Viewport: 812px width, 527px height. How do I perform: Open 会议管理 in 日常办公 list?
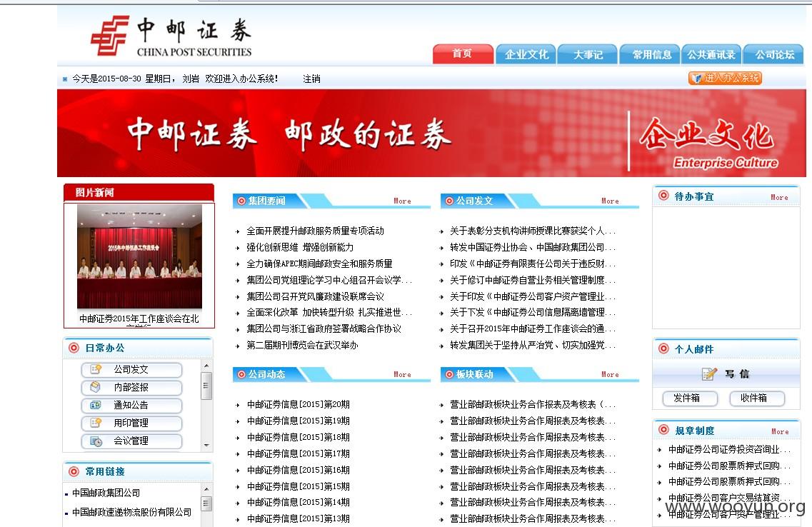[131, 441]
